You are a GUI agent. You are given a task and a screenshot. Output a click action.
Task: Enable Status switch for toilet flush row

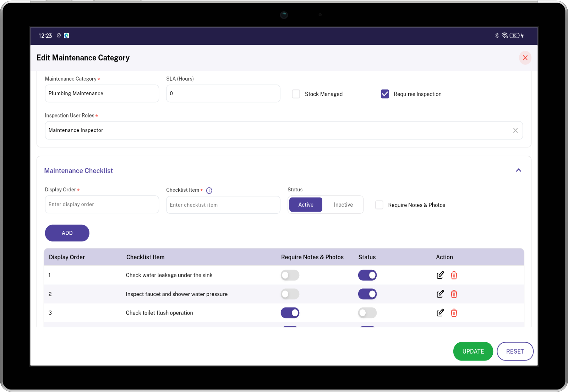point(367,313)
